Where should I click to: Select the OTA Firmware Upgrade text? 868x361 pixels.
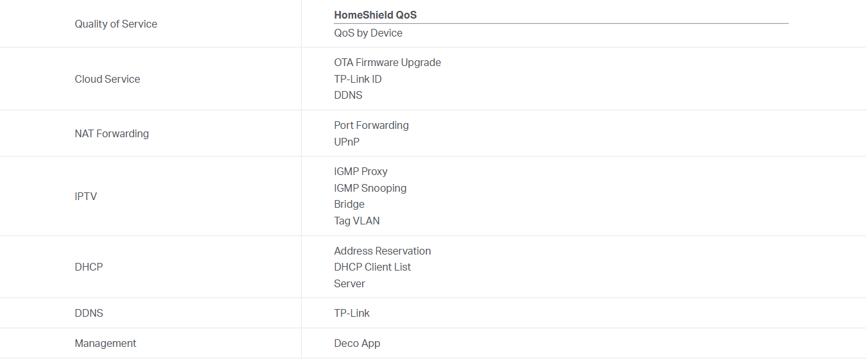point(387,62)
